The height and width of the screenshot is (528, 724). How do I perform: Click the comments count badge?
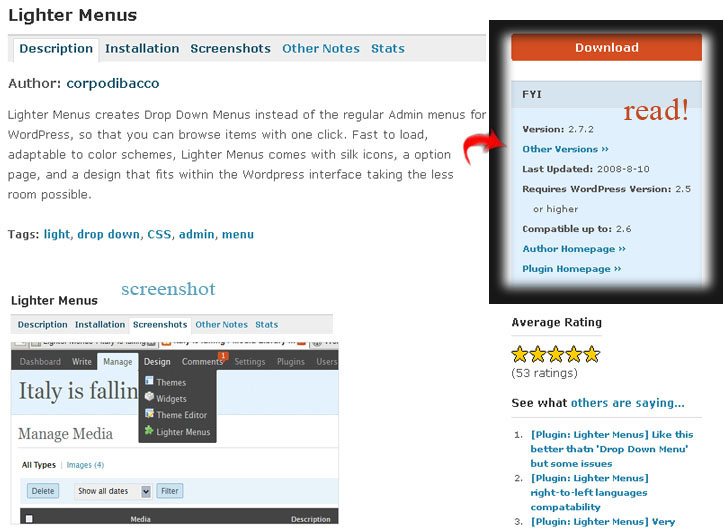tap(224, 356)
